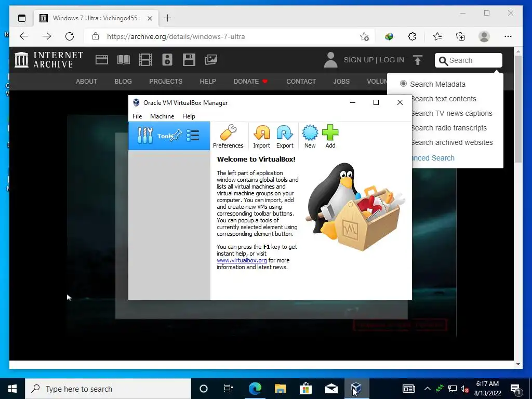Screen dimensions: 532x399
Task: Open the Archive images icon
Action: 211,60
